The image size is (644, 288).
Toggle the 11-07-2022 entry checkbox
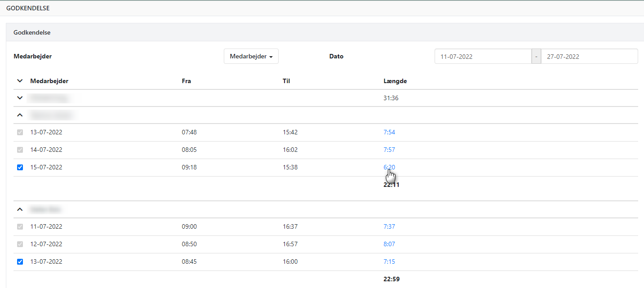click(20, 227)
